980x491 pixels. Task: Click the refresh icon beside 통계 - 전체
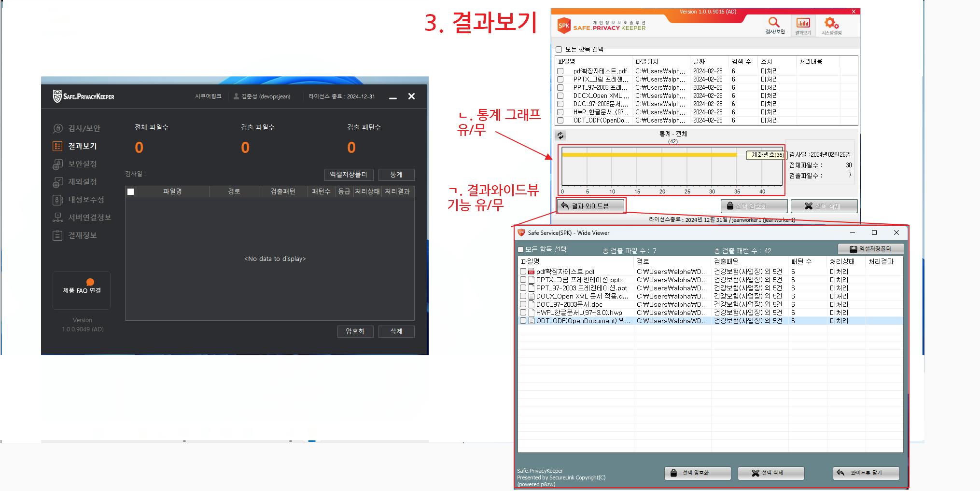click(560, 136)
